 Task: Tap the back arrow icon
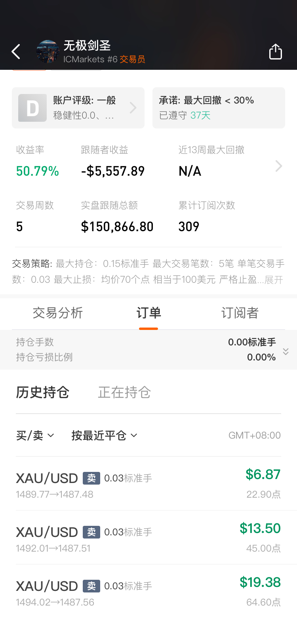click(16, 52)
